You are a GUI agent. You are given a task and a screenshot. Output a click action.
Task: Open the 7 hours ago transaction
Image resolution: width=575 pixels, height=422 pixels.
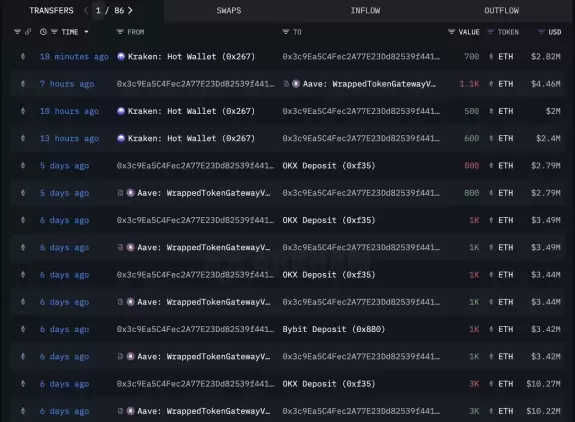(x=67, y=84)
